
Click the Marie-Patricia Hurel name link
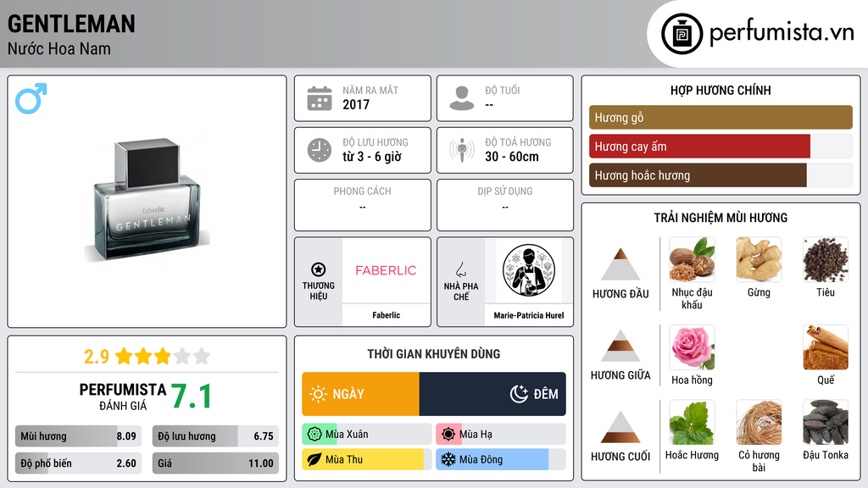pos(529,315)
